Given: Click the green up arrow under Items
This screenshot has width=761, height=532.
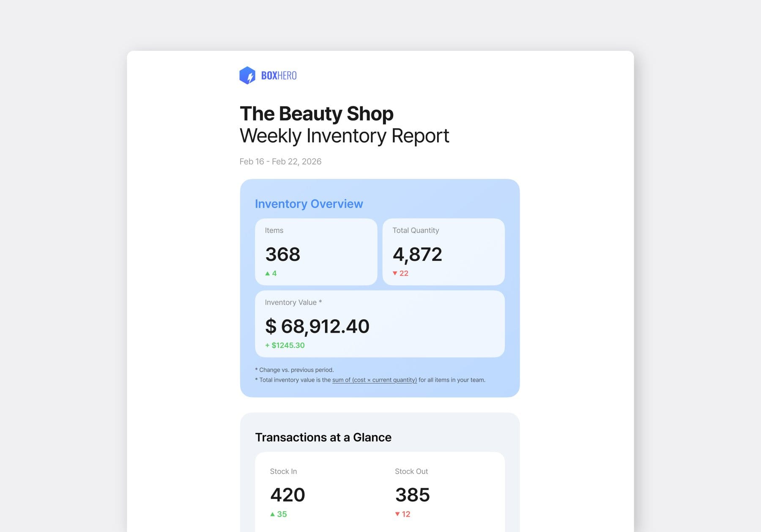Looking at the screenshot, I should pos(268,273).
